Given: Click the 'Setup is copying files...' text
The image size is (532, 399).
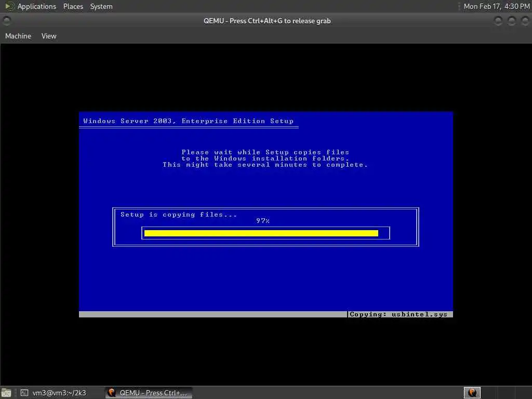Looking at the screenshot, I should point(179,215).
